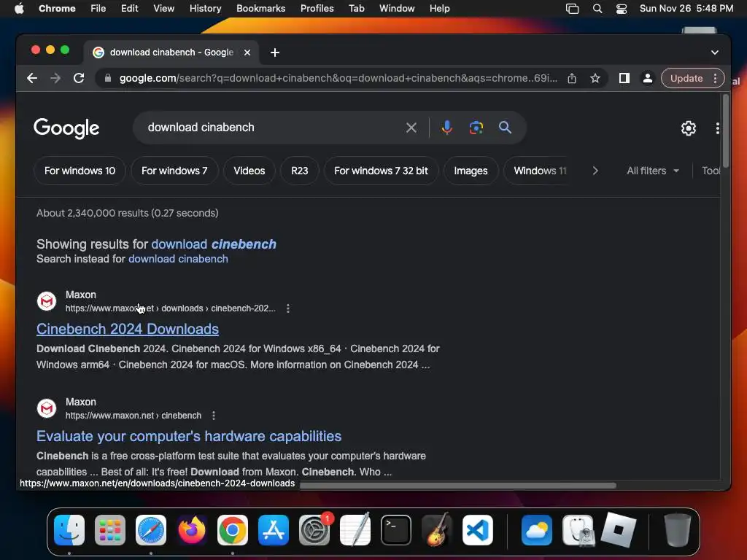Click the Google search input field
The image size is (747, 560).
click(271, 128)
